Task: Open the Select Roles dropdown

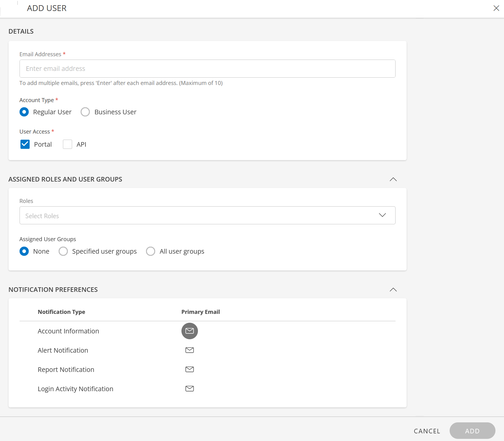Action: click(x=207, y=215)
